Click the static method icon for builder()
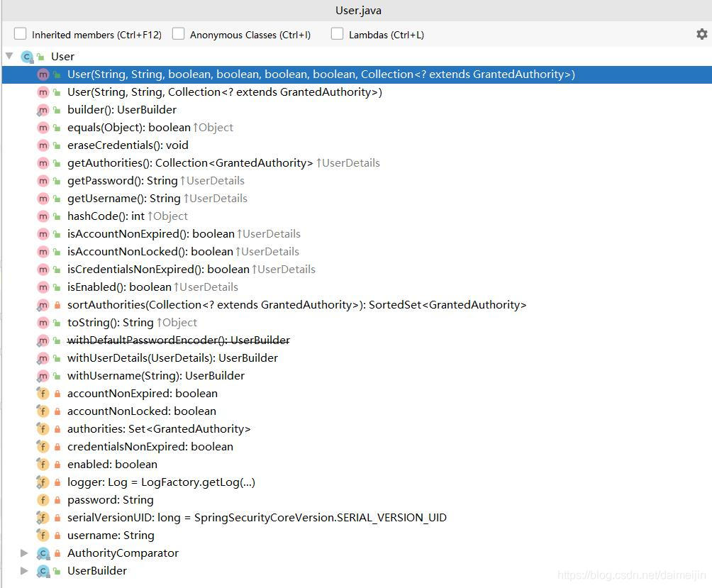 [43, 110]
